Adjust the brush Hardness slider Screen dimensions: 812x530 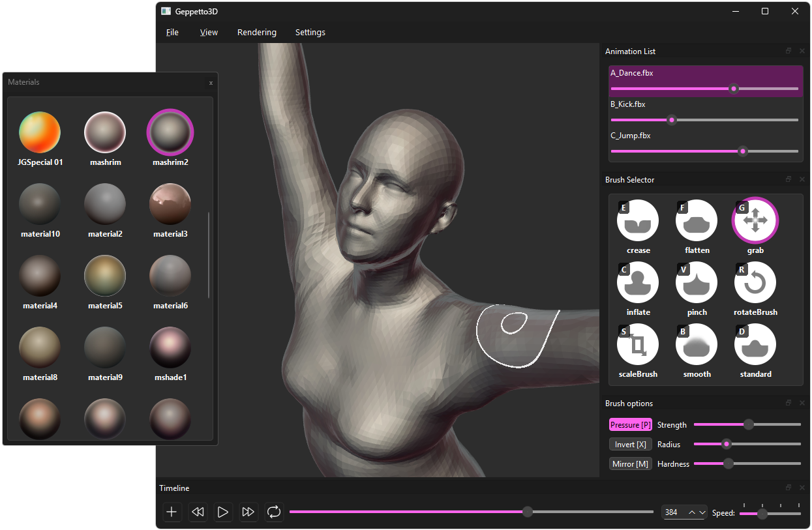click(x=747, y=464)
